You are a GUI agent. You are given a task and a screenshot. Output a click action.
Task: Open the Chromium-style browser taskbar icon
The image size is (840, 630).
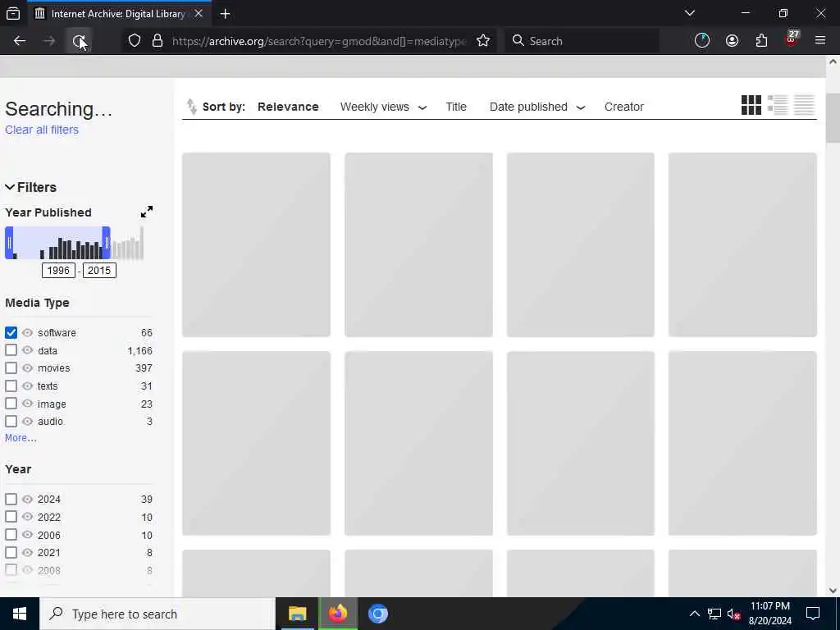pos(377,614)
